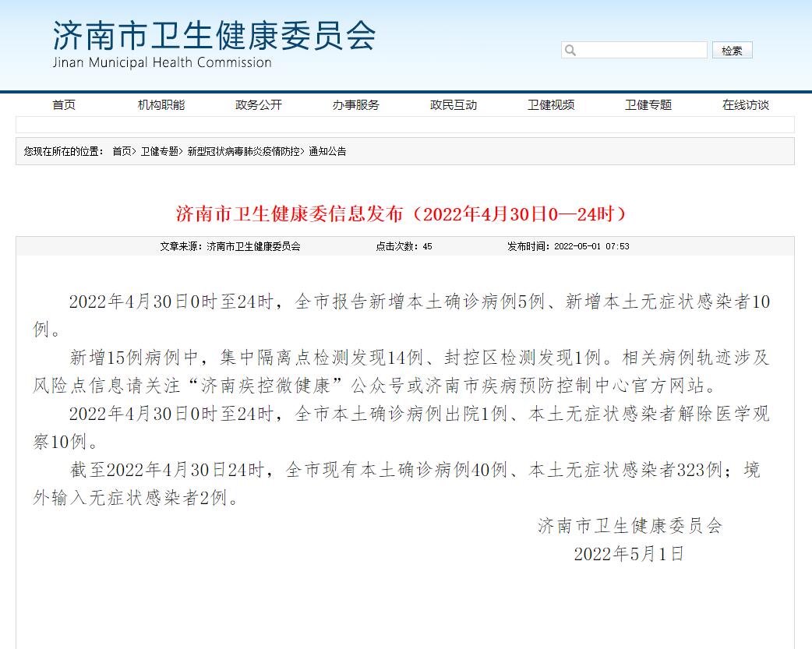Go to the 政务公开 section
Image resolution: width=812 pixels, height=649 pixels.
[x=259, y=105]
